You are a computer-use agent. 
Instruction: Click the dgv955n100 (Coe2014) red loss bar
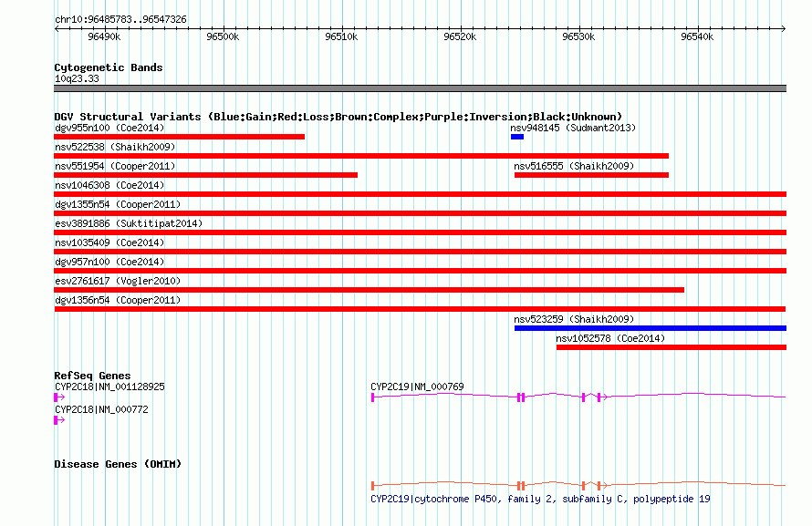click(x=179, y=137)
